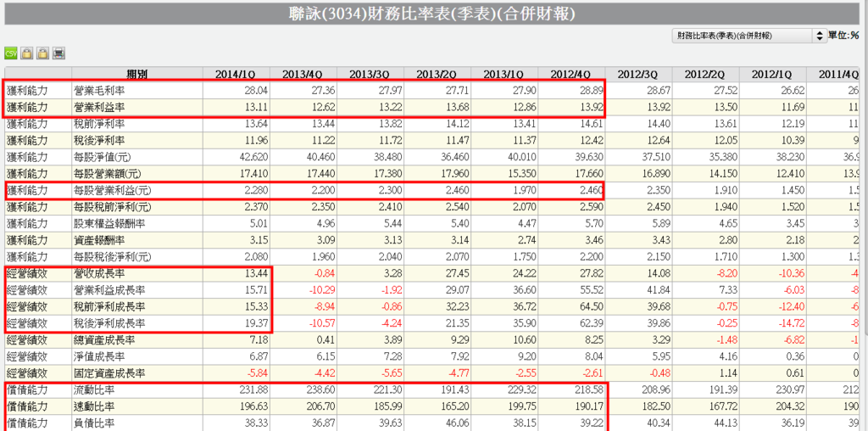Screen dimensions: 868x431
Task: Click the 3.15 資產報酬率 value
Action: 259,240
